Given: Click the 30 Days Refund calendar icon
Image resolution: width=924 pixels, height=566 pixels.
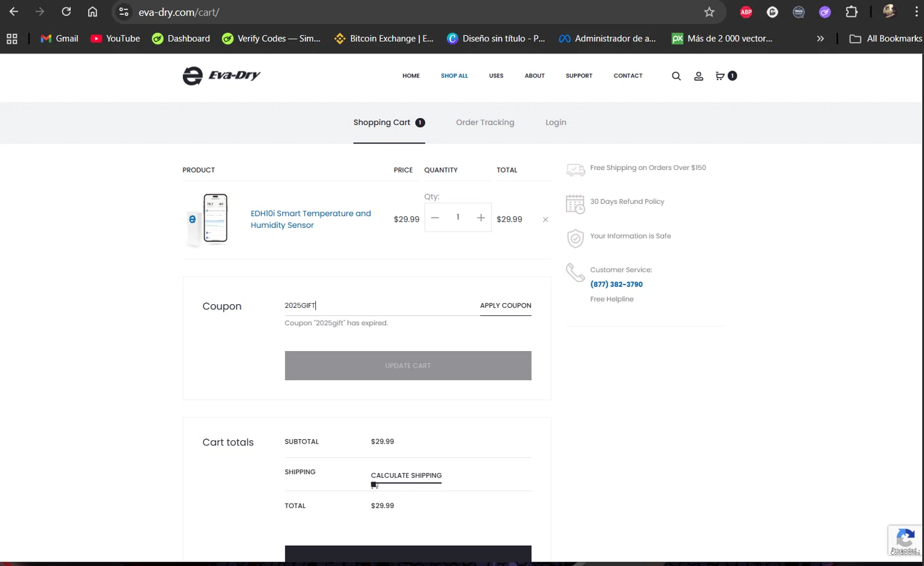Looking at the screenshot, I should coord(575,204).
